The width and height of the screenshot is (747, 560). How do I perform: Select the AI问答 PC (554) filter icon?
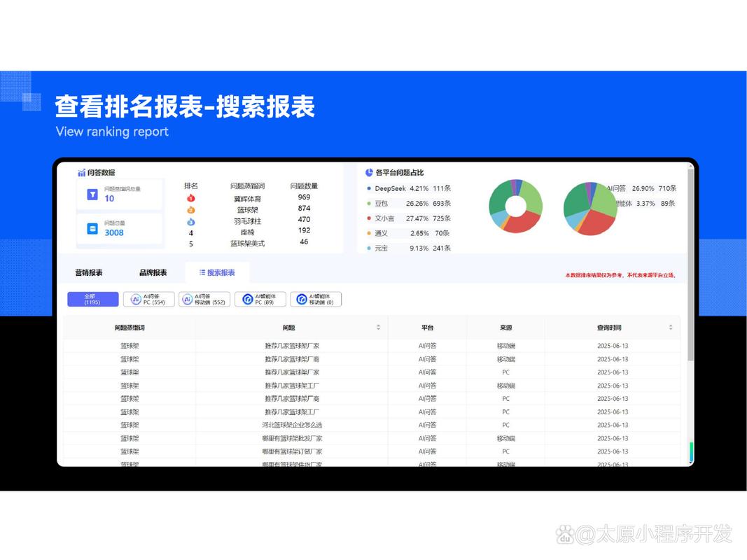point(136,299)
